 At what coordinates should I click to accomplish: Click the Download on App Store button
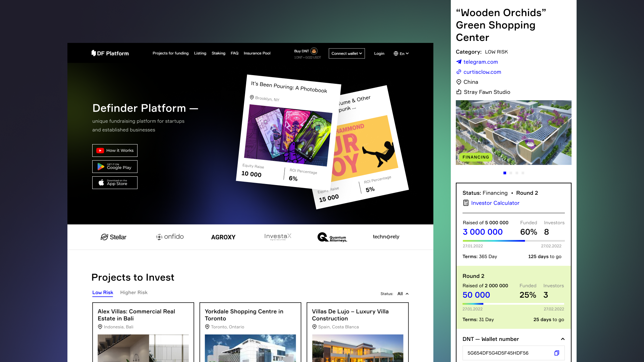(114, 182)
